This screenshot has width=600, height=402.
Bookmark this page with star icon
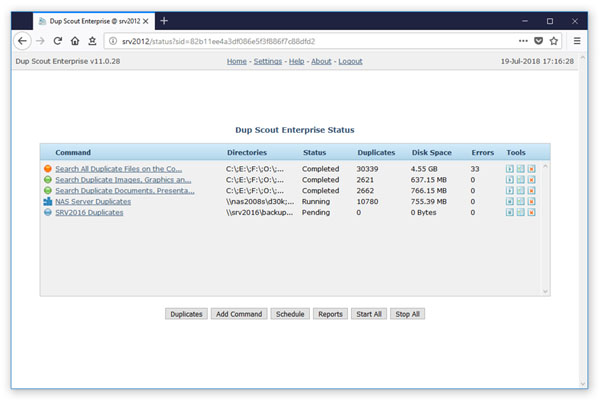[554, 41]
